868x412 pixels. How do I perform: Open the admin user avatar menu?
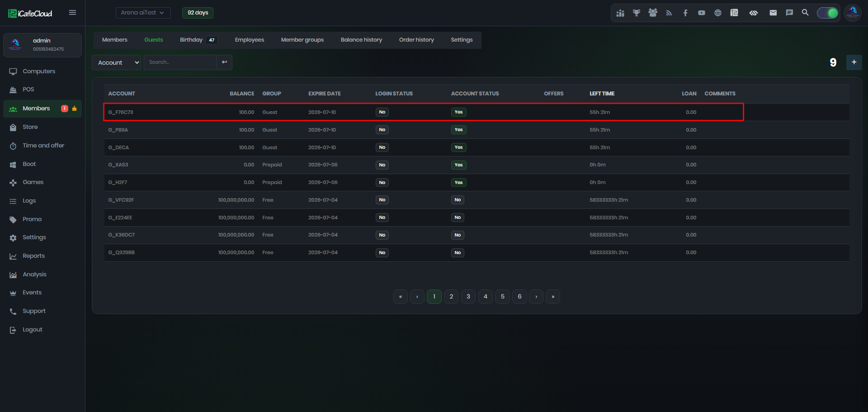click(x=853, y=13)
